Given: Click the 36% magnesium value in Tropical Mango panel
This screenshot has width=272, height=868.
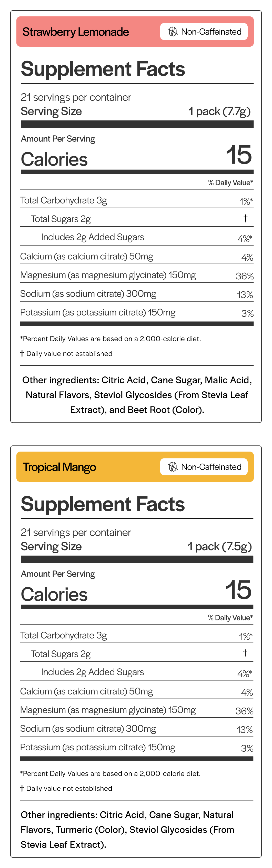Looking at the screenshot, I should (244, 711).
